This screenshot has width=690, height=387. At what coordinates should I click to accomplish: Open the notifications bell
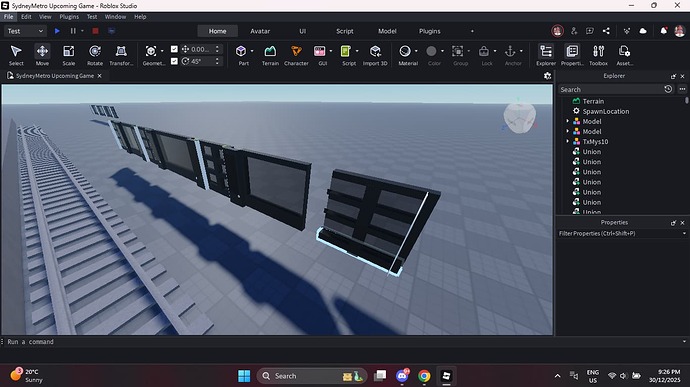coord(664,31)
